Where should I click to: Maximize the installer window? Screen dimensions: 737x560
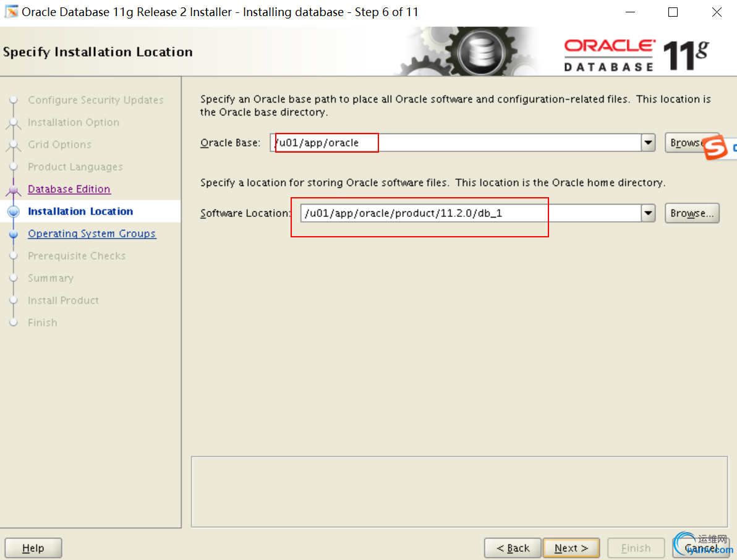pyautogui.click(x=673, y=12)
